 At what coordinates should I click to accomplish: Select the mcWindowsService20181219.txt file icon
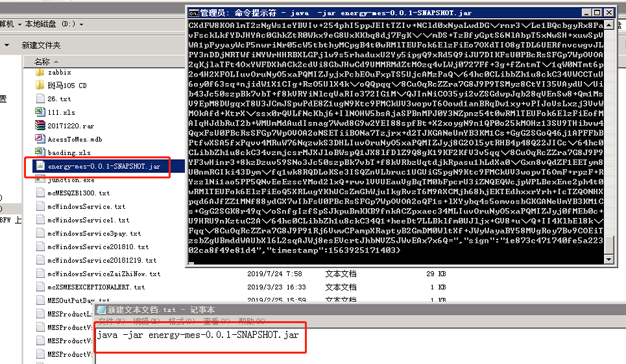(x=40, y=260)
